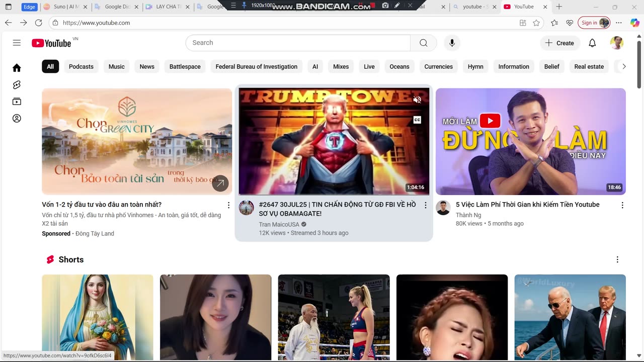Select the Battlespace chip
Viewport: 644px width, 362px height.
click(185, 66)
